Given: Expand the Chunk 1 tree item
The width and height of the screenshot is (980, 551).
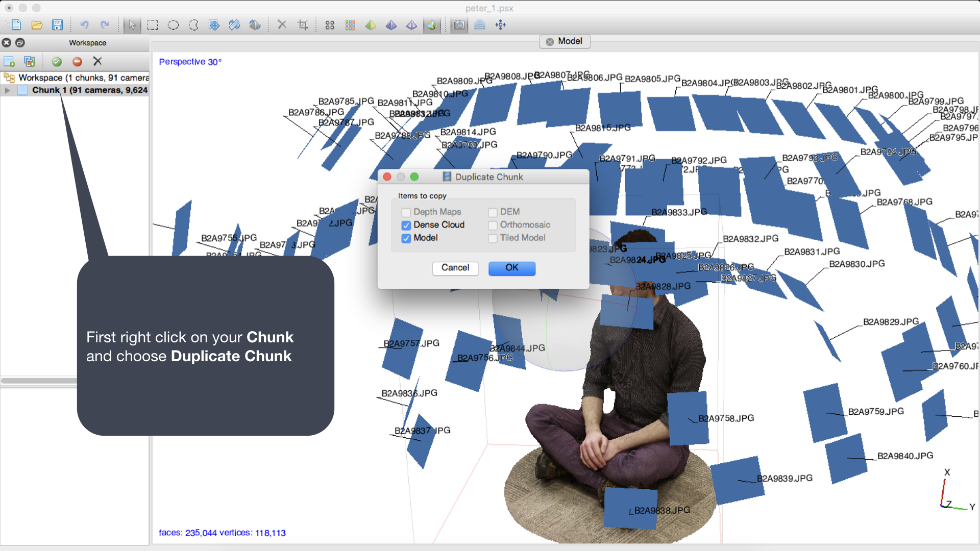Looking at the screenshot, I should click(x=7, y=90).
